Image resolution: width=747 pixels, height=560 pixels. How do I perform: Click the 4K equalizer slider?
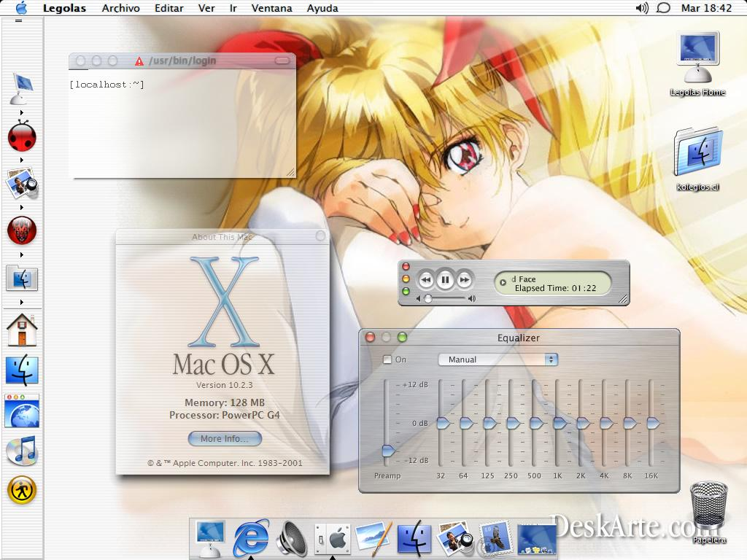pos(606,422)
